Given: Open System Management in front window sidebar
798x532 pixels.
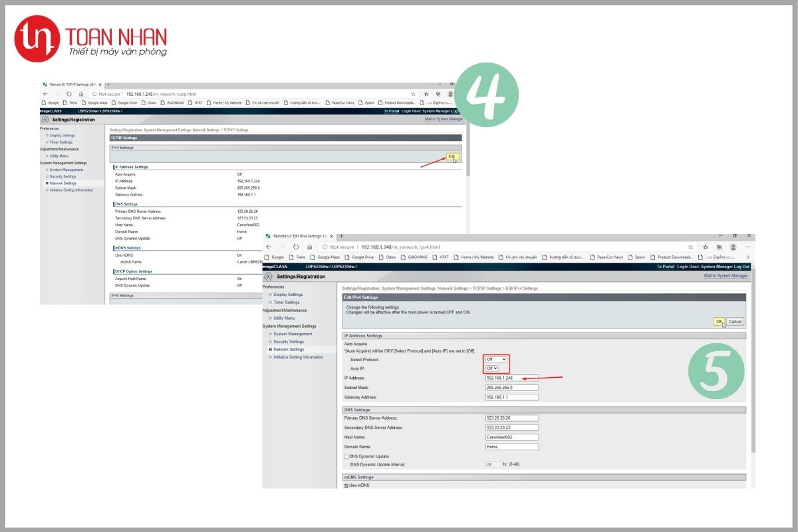Looking at the screenshot, I should tap(293, 334).
